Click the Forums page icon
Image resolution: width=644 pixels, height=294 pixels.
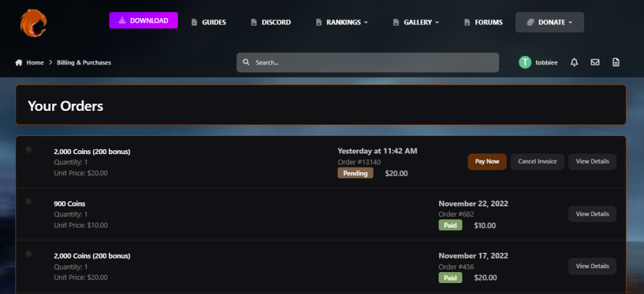pyautogui.click(x=467, y=22)
